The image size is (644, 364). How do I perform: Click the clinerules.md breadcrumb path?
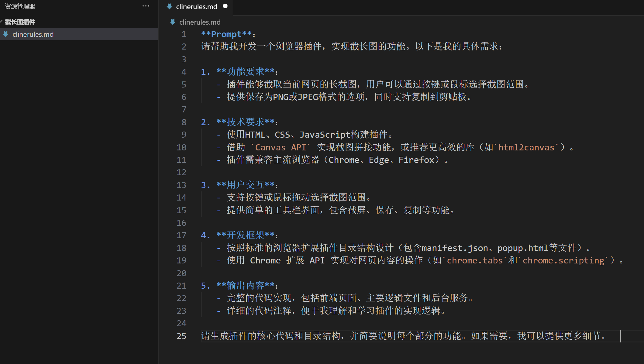pyautogui.click(x=200, y=22)
